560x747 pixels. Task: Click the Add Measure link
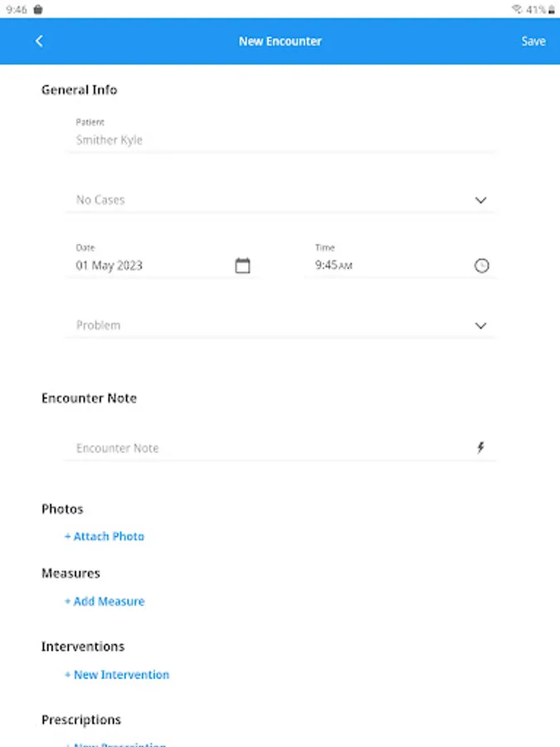[105, 602]
